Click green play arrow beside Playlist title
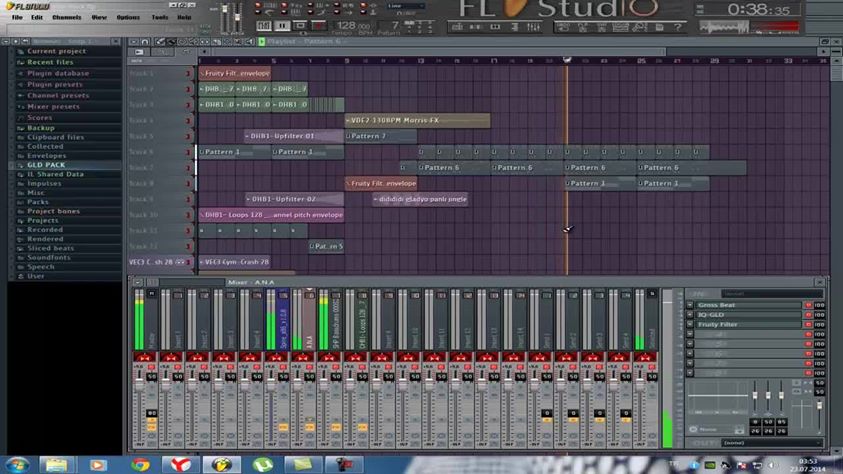 [x=262, y=41]
